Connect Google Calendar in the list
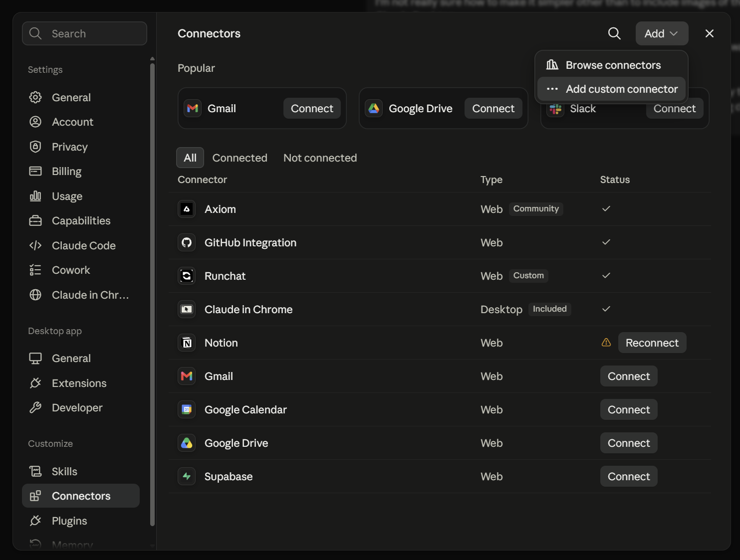This screenshot has height=560, width=740. click(629, 409)
